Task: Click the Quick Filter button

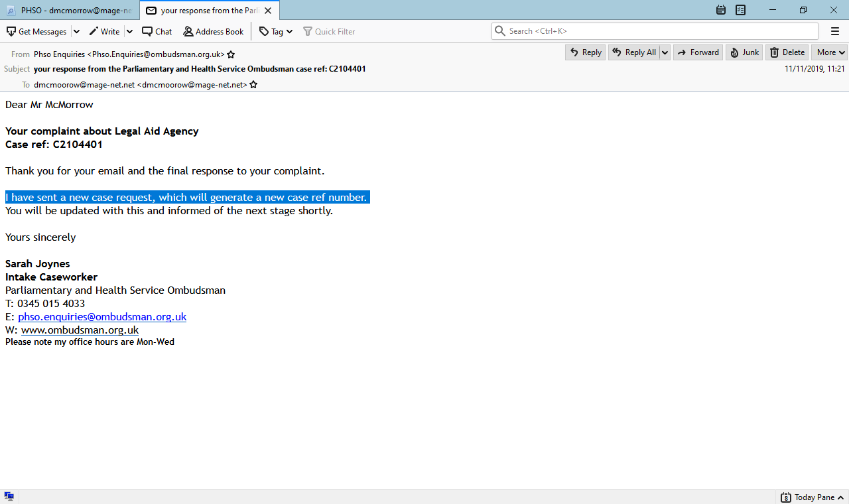Action: click(329, 31)
